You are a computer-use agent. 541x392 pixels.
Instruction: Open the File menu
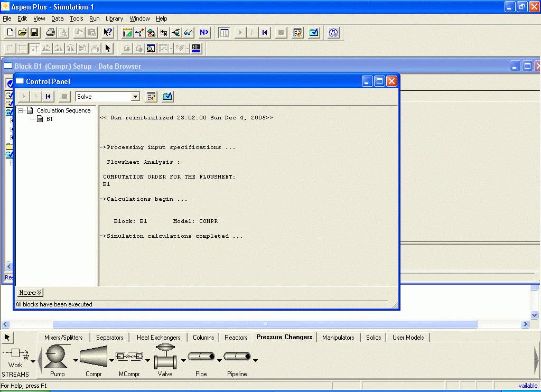7,18
